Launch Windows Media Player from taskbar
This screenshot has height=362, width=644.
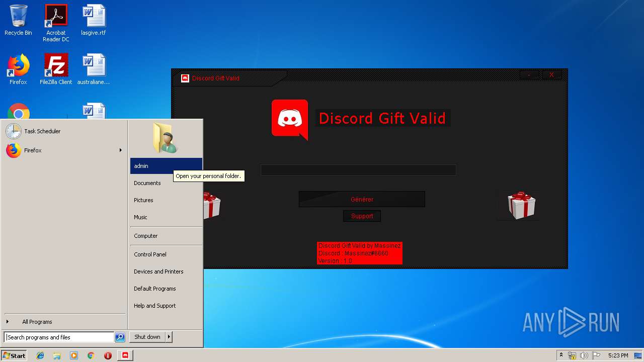(74, 355)
